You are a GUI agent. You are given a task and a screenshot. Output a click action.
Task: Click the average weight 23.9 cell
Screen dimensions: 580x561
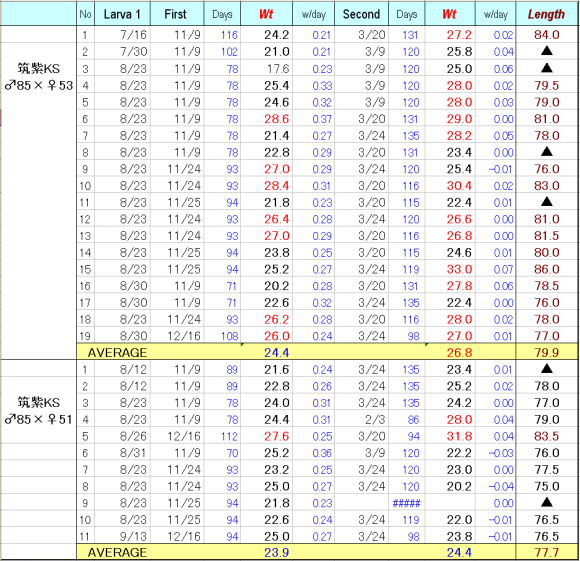(x=276, y=552)
